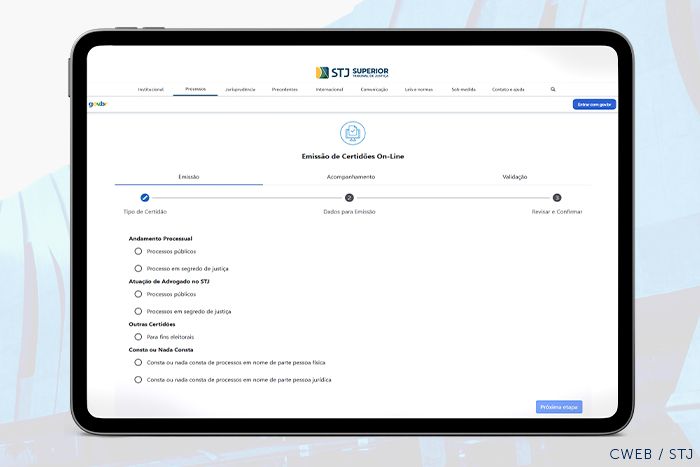The height and width of the screenshot is (467, 700).
Task: Choose nada consta pessoa física option
Action: coord(138,363)
